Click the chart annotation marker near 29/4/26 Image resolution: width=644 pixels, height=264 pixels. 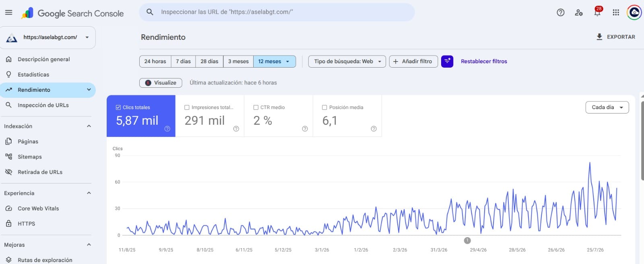[467, 240]
